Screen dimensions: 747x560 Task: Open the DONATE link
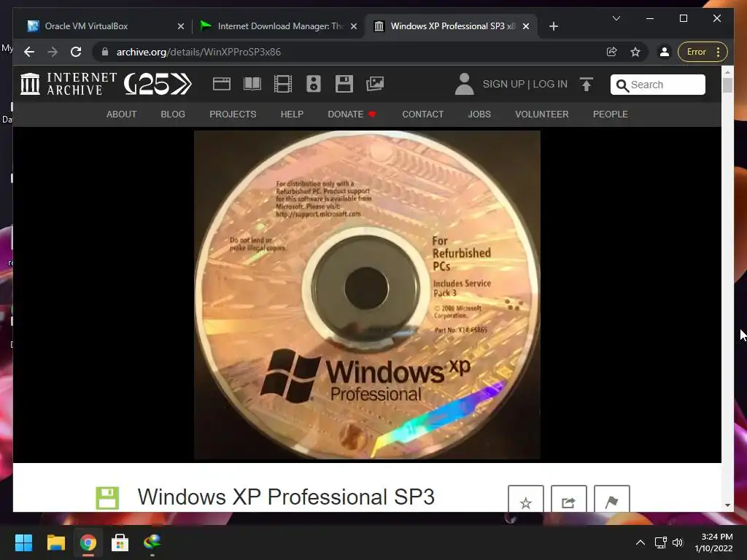[x=352, y=114]
